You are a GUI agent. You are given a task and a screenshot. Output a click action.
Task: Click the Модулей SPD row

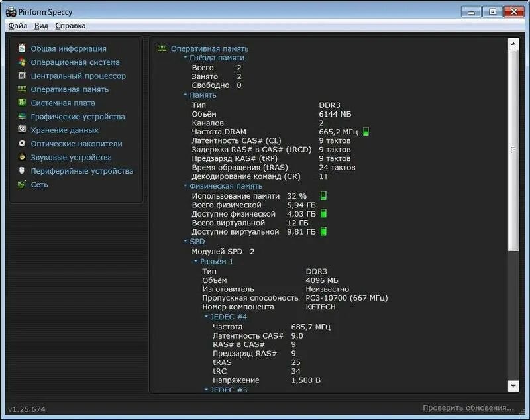point(223,251)
